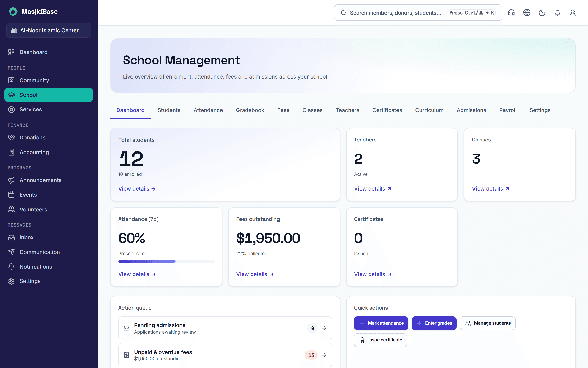This screenshot has height=368, width=588.
Task: Click the Mark attendance button
Action: pos(381,323)
